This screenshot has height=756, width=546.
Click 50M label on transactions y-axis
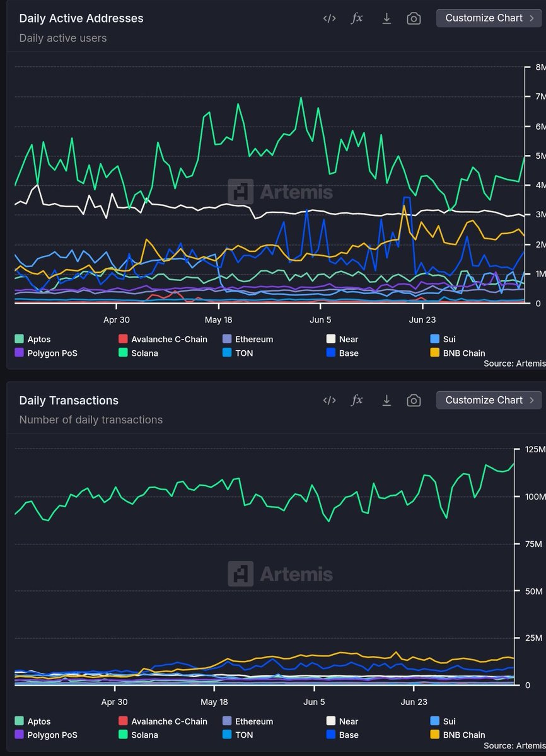[x=535, y=591]
